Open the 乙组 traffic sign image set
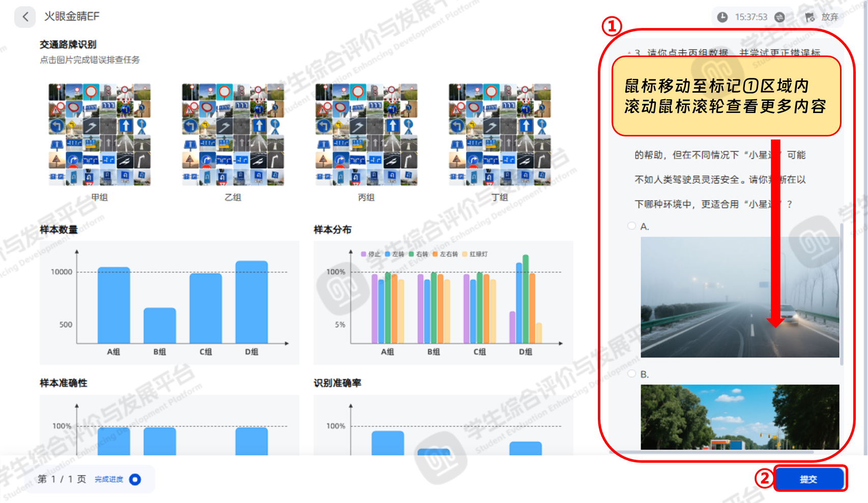This screenshot has height=503, width=868. [233, 134]
